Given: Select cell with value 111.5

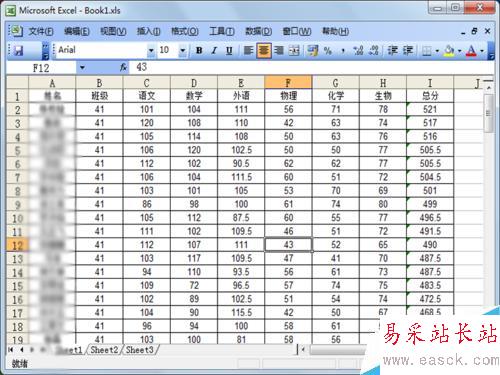Looking at the screenshot, I should click(241, 177).
